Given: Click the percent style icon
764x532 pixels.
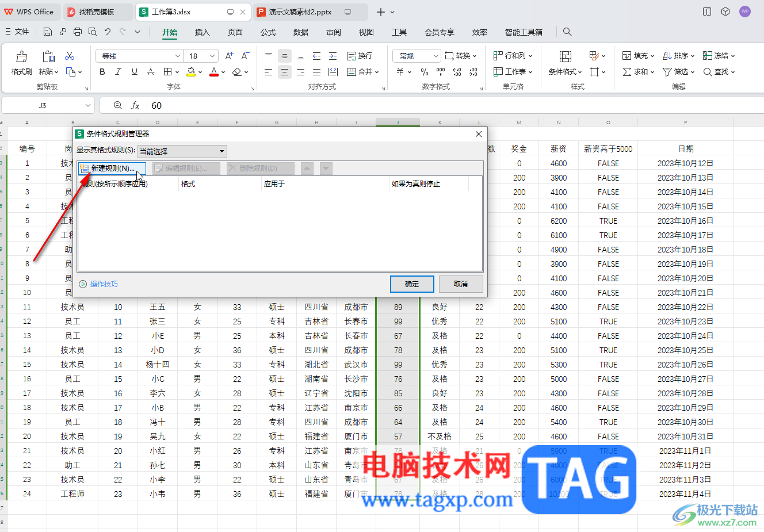Looking at the screenshot, I should [425, 72].
